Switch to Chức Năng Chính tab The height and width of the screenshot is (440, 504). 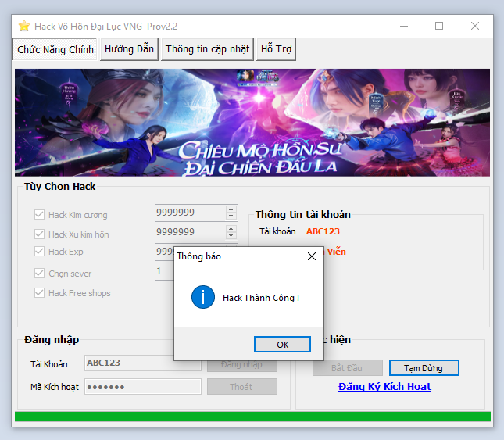pyautogui.click(x=55, y=49)
